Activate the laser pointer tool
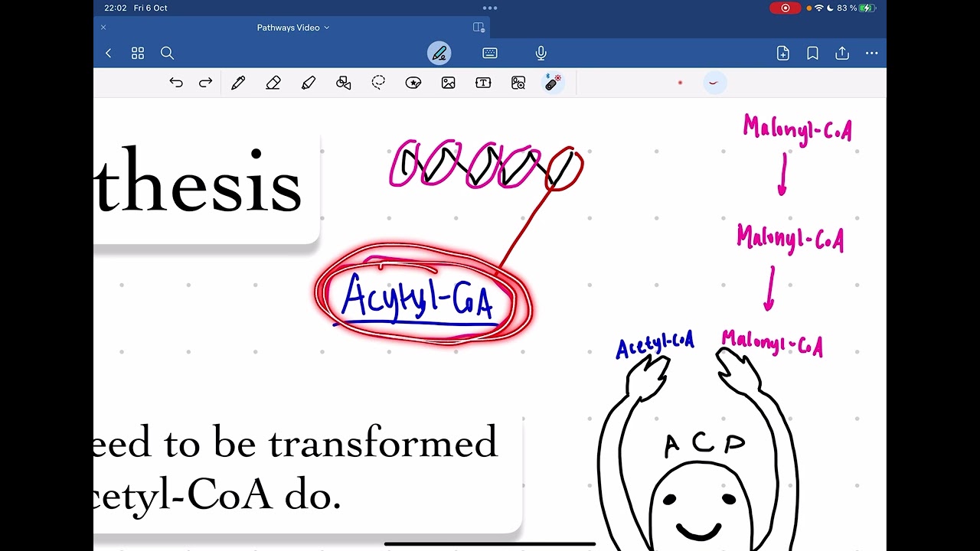 point(553,83)
